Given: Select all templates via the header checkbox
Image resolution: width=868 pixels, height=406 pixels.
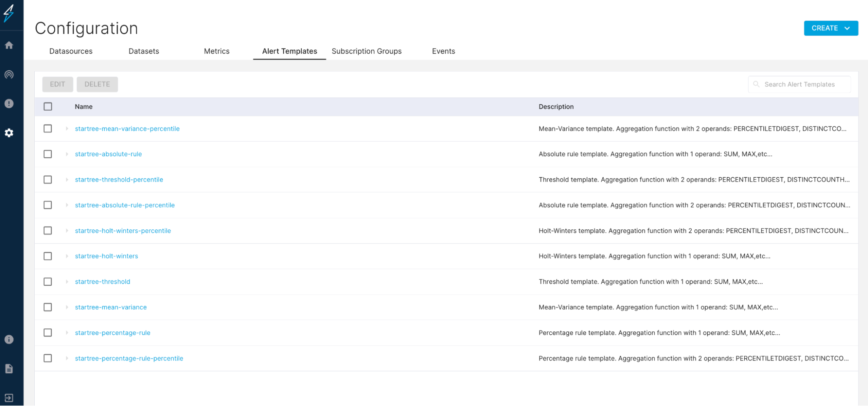Looking at the screenshot, I should click(x=48, y=106).
